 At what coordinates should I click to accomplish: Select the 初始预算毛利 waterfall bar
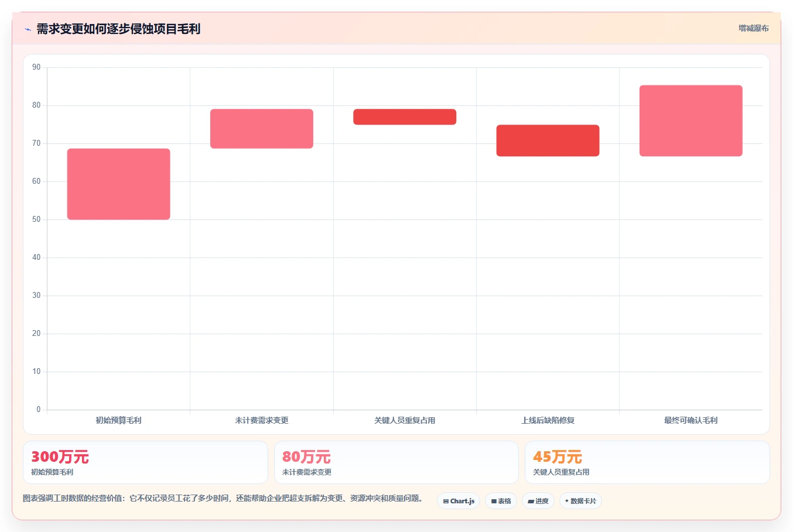[x=118, y=184]
